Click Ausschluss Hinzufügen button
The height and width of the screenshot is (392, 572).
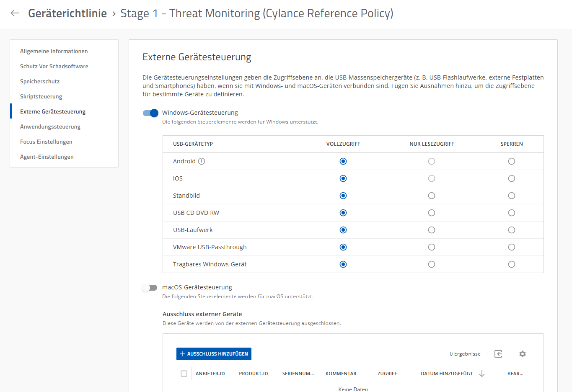(214, 354)
